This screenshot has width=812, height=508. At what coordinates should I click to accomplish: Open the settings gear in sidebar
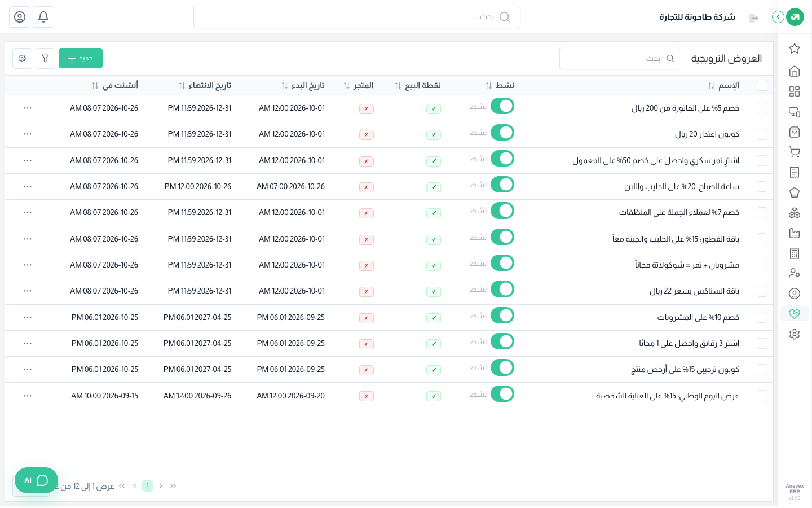(x=795, y=334)
